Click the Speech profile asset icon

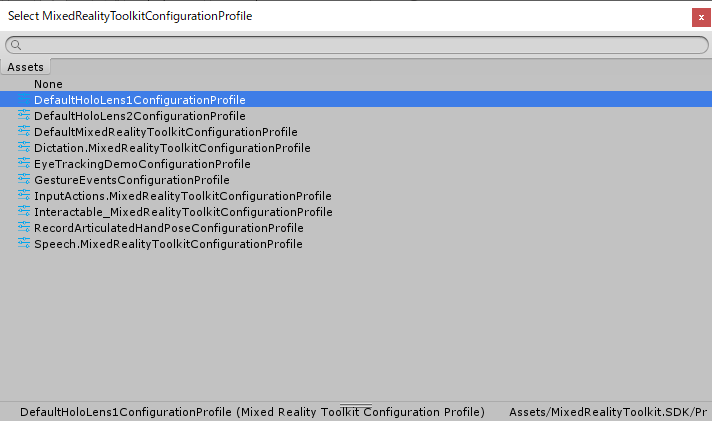pyautogui.click(x=24, y=243)
